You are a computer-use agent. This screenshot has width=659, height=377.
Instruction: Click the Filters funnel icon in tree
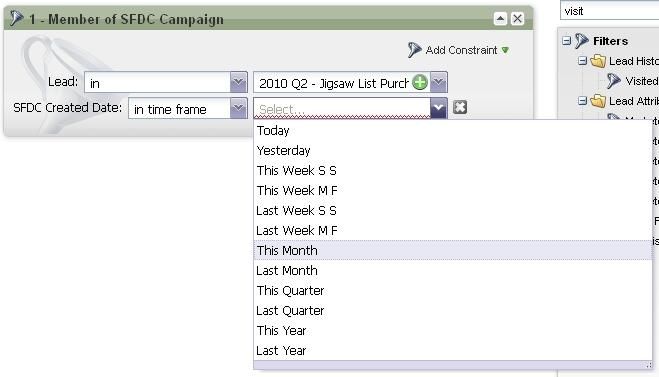(x=582, y=41)
